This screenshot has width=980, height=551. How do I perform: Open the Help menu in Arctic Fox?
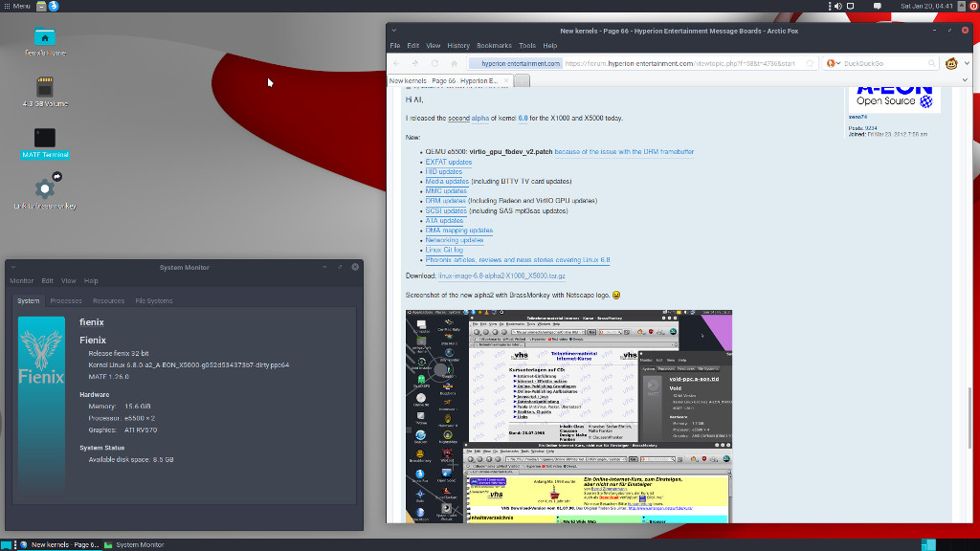(x=550, y=46)
